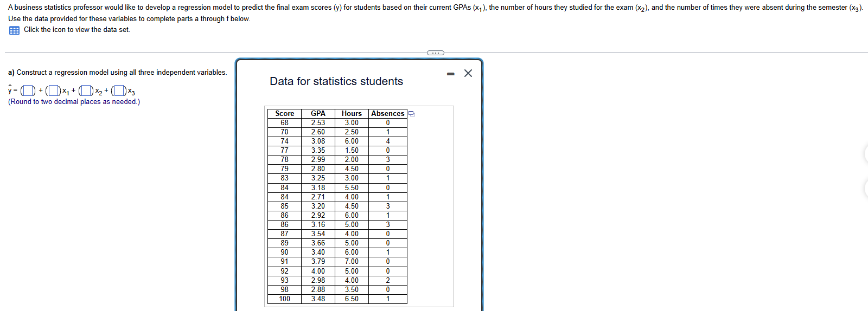Click the GPA cell with value 3.16
The image size is (868, 311).
point(318,225)
